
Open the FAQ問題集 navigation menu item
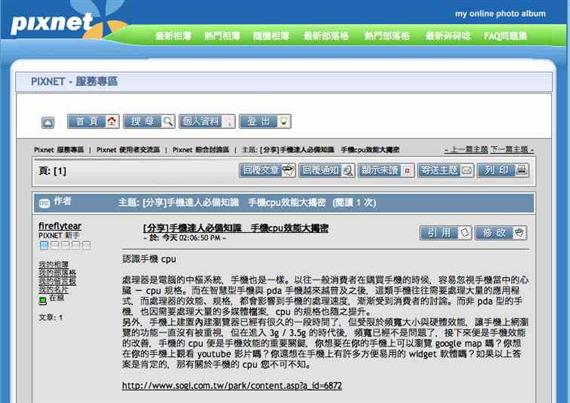click(505, 36)
